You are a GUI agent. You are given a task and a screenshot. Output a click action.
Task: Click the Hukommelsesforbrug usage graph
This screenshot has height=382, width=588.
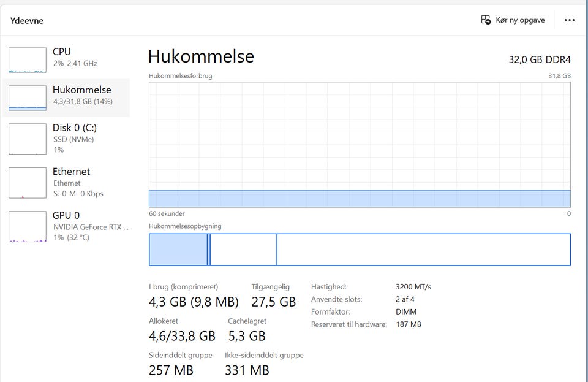[x=360, y=145]
